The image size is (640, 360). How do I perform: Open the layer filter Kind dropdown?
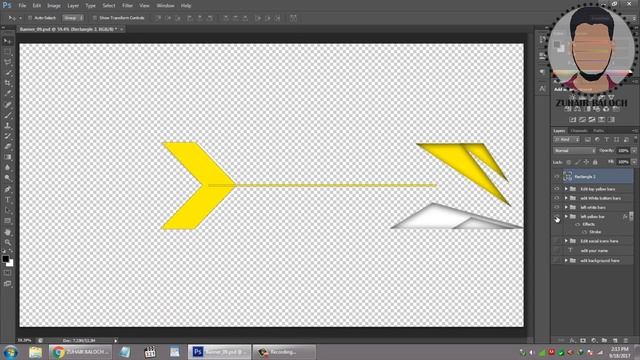coord(567,140)
